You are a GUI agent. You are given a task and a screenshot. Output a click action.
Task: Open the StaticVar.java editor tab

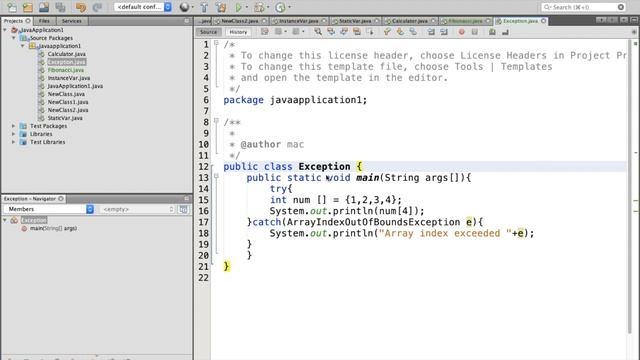click(x=355, y=21)
